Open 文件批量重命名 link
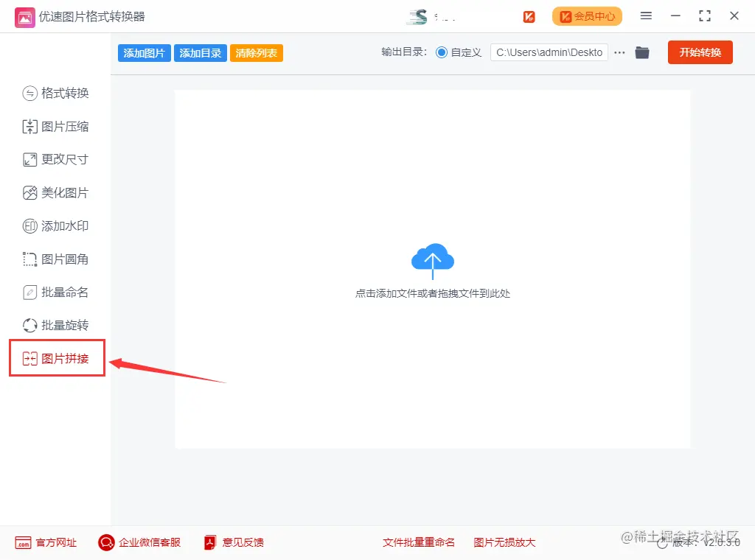Screen dimensions: 755x560 (x=419, y=542)
